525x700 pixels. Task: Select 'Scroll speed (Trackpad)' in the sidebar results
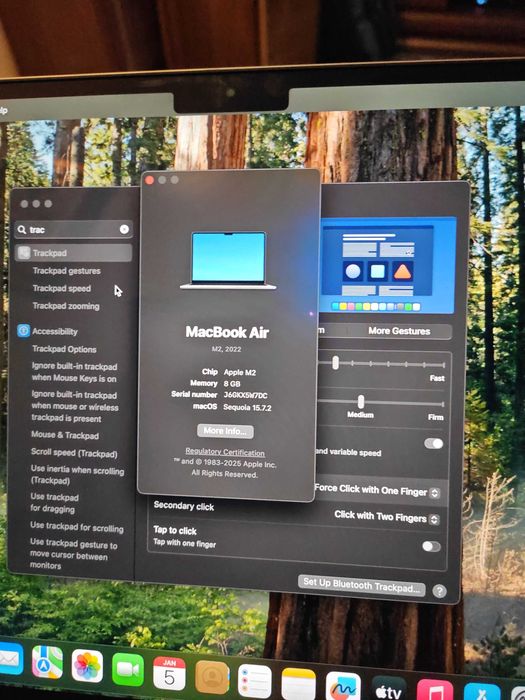coord(74,453)
